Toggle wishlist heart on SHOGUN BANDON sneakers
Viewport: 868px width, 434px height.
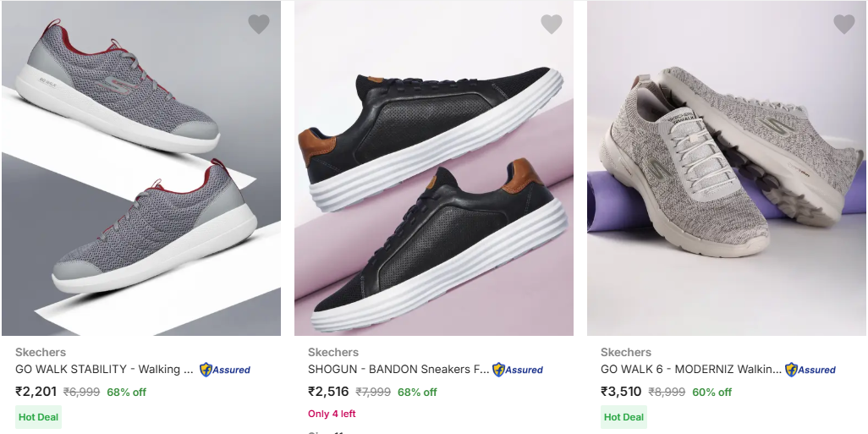[x=552, y=25]
